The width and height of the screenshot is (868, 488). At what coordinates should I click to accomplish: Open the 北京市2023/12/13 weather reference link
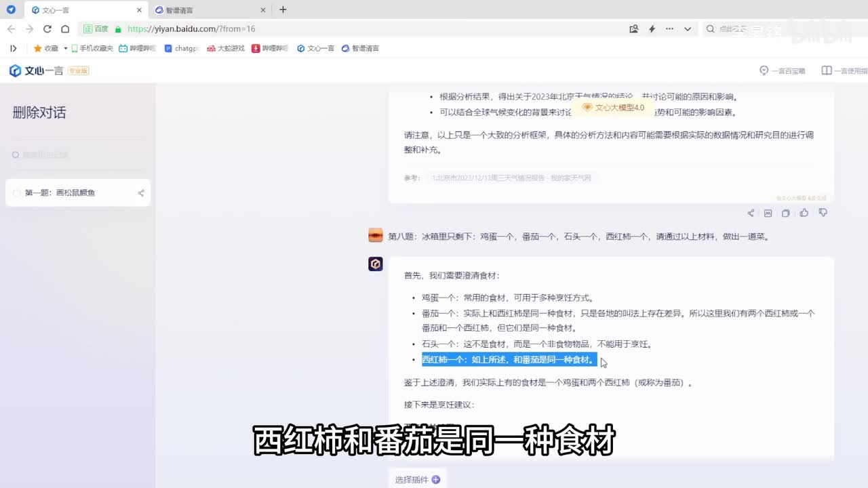tap(511, 178)
